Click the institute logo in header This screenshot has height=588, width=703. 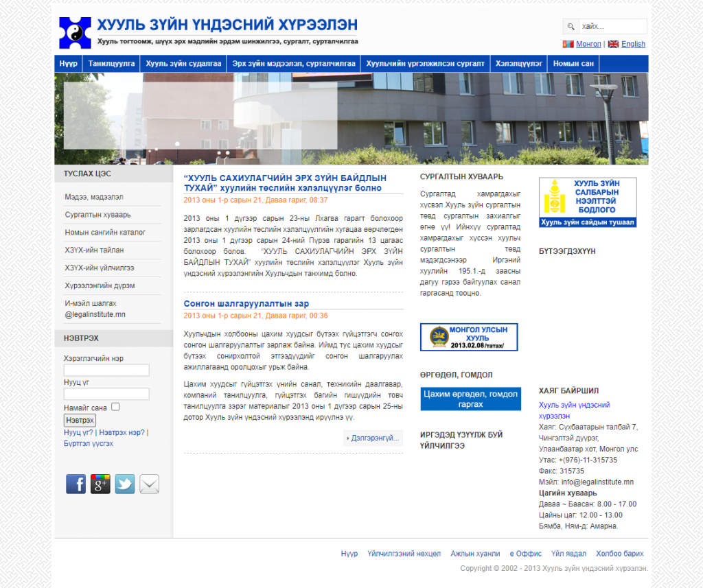click(x=75, y=33)
